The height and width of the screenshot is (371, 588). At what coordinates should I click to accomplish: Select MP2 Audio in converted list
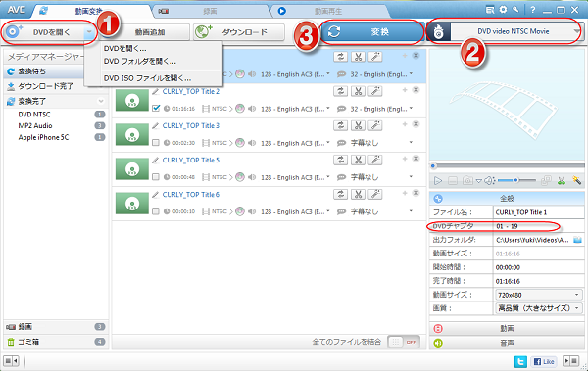tap(35, 126)
